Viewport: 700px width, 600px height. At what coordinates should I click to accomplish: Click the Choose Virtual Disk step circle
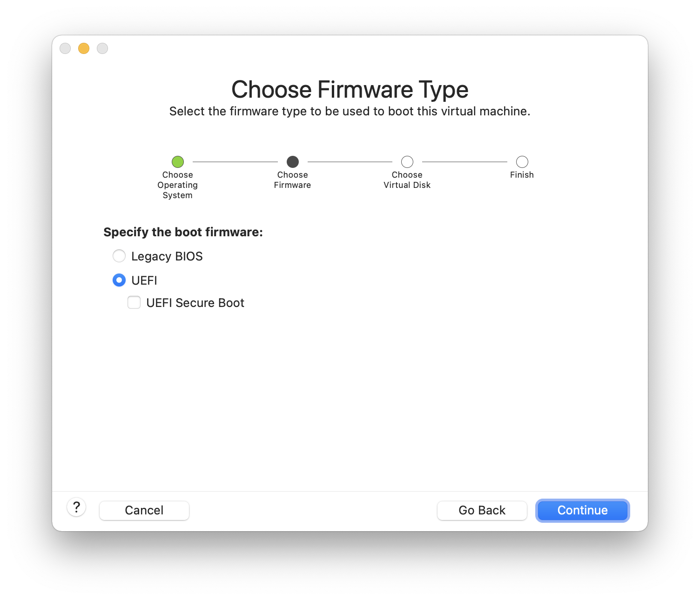point(407,162)
